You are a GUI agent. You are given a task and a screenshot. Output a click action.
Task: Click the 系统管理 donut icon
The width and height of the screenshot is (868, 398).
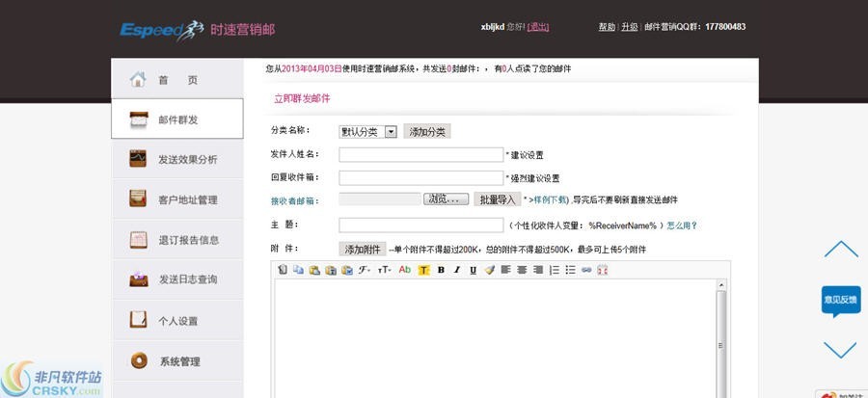(x=139, y=360)
